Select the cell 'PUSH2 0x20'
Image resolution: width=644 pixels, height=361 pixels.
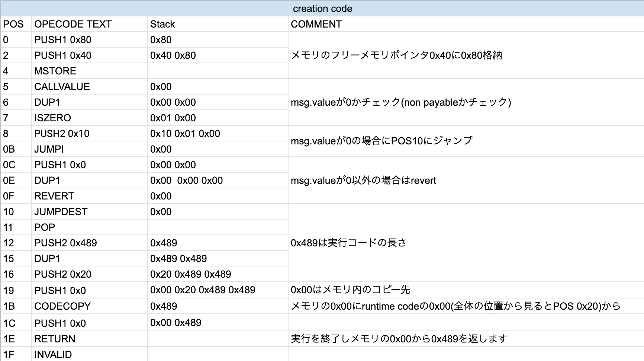[90, 274]
